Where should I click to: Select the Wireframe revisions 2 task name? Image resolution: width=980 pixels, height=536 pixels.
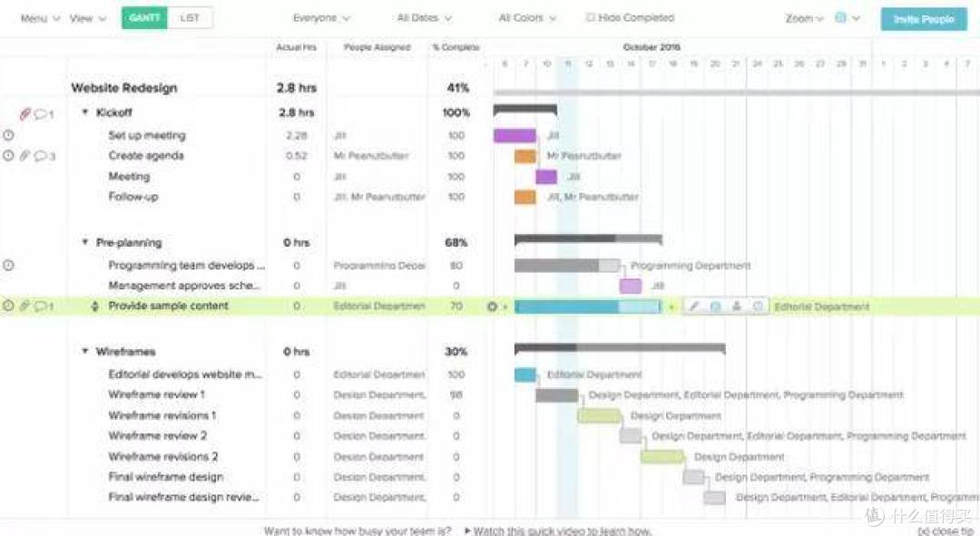(163, 457)
